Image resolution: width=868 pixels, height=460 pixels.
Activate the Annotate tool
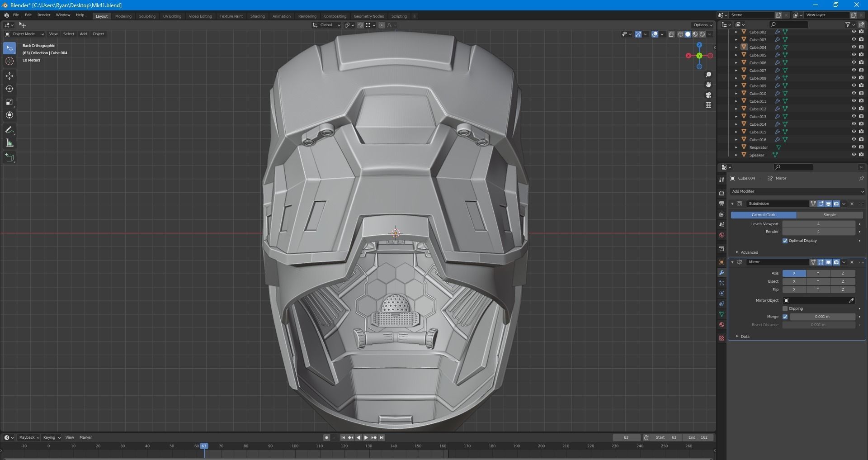(x=9, y=130)
